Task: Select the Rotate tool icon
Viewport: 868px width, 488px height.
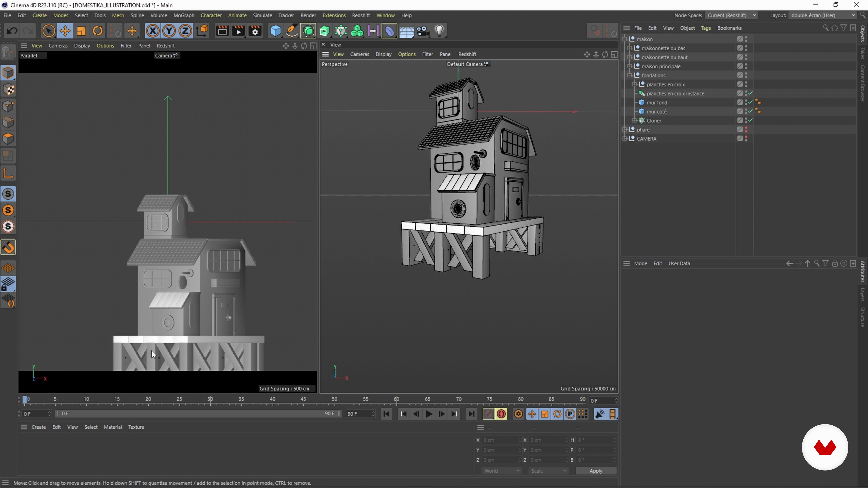Action: pos(98,31)
